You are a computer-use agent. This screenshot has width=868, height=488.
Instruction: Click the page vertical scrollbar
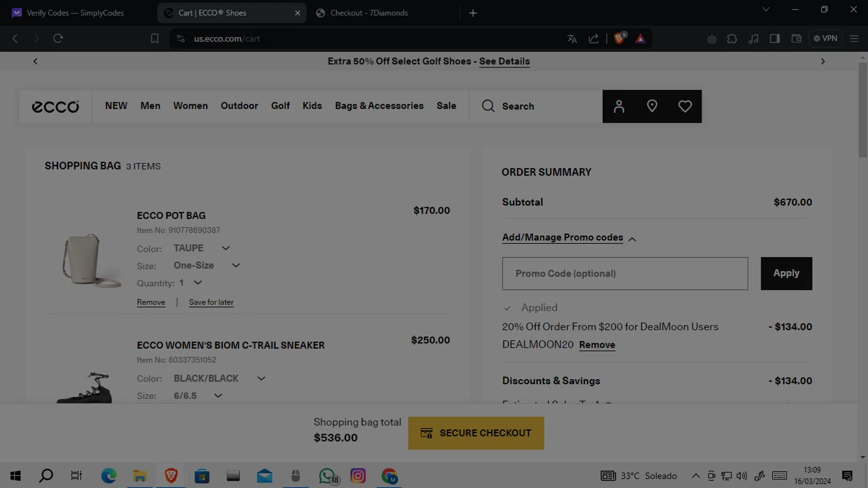point(863,110)
